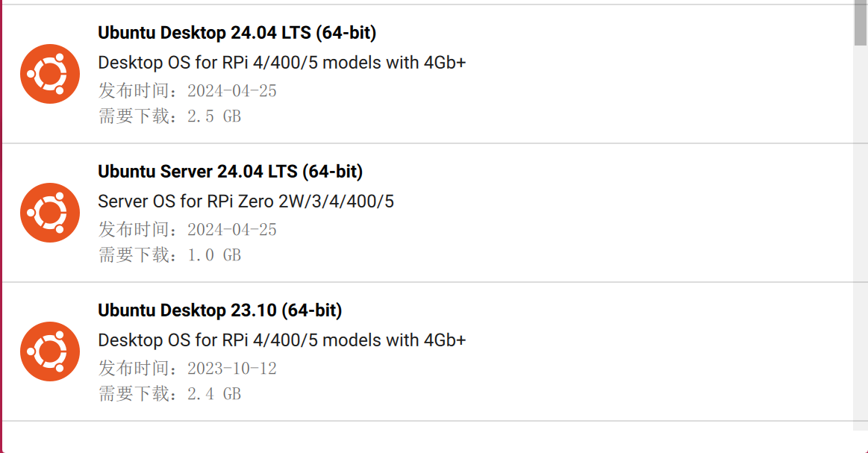Click the Desktop 23.10 'RPi 4/400/5 models' description

pyautogui.click(x=282, y=340)
